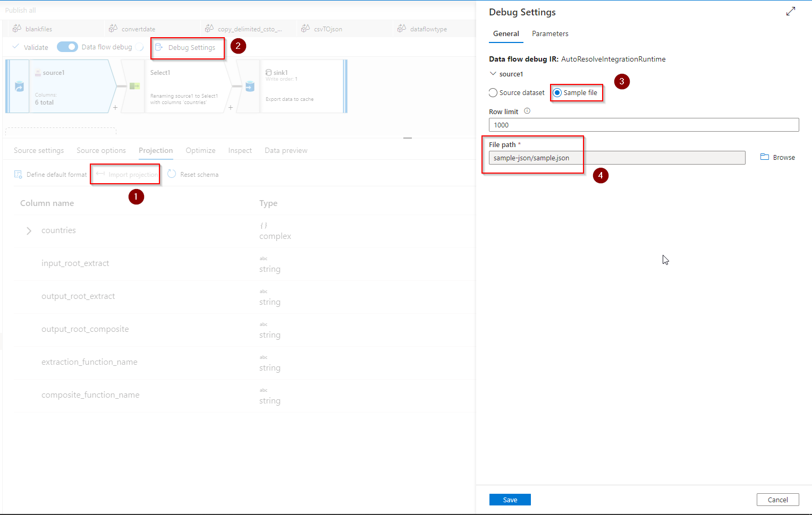Click the csvTOjson data flow tab icon
This screenshot has height=515, width=812.
(306, 29)
